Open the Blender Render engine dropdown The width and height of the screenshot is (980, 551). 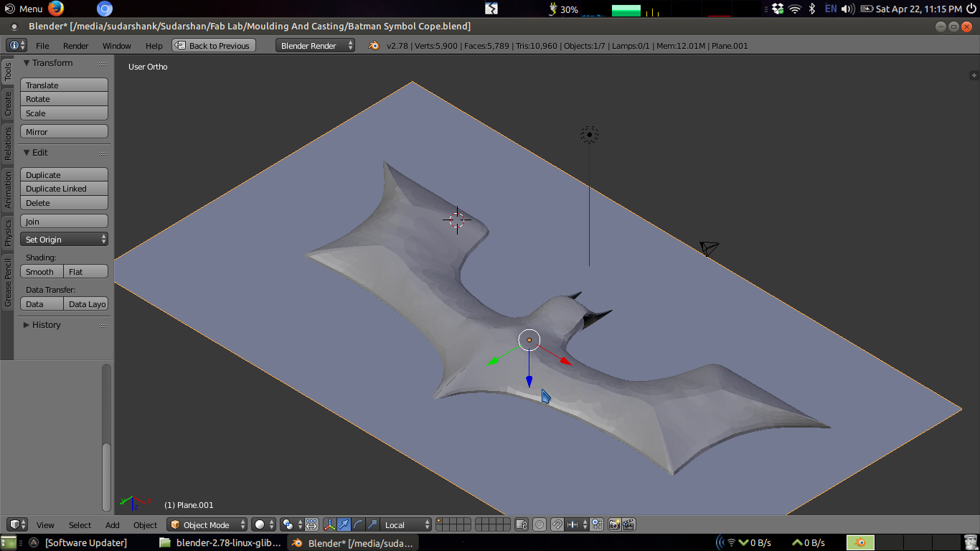point(316,45)
